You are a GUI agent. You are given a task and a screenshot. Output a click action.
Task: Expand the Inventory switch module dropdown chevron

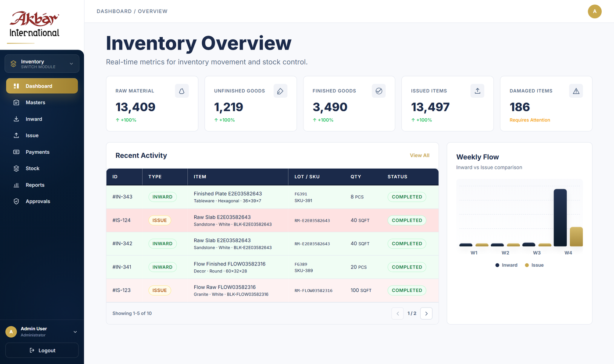[71, 64]
